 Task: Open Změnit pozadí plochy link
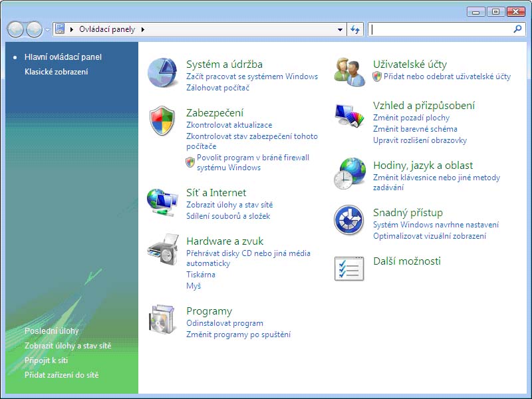coord(411,118)
